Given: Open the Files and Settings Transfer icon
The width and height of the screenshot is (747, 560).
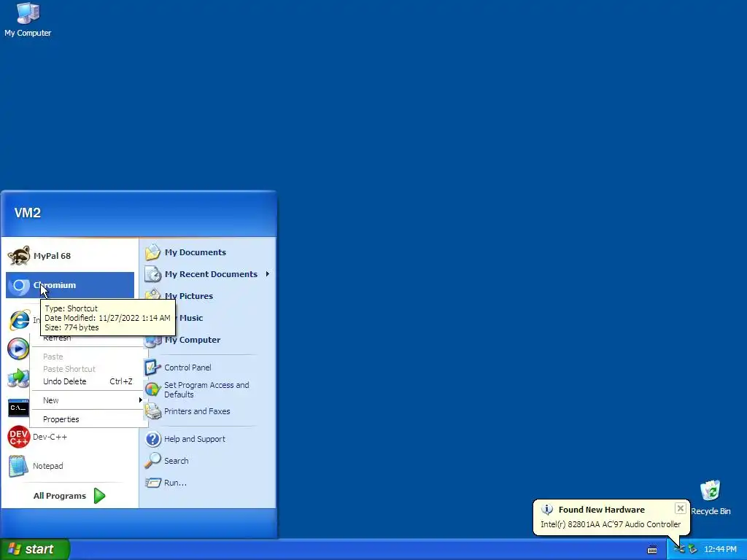Looking at the screenshot, I should (x=18, y=378).
